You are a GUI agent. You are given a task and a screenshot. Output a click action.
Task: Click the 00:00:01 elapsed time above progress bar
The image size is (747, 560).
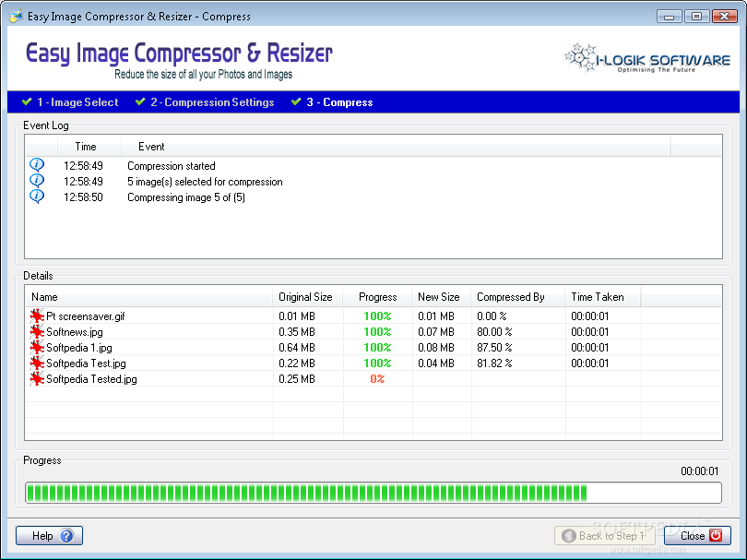699,471
